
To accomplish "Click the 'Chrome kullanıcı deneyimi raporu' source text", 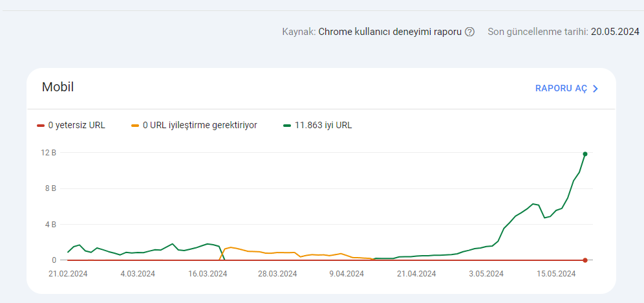I will coord(390,32).
